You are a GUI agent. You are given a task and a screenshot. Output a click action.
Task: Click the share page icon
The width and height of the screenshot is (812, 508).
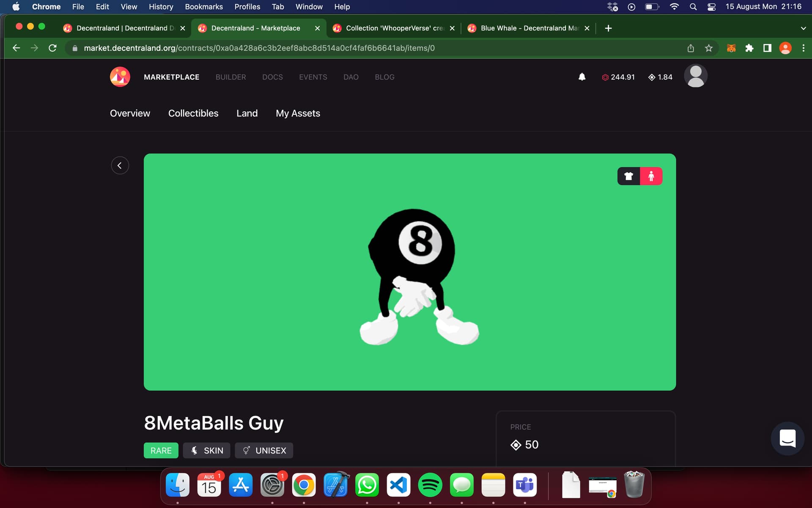pyautogui.click(x=691, y=48)
